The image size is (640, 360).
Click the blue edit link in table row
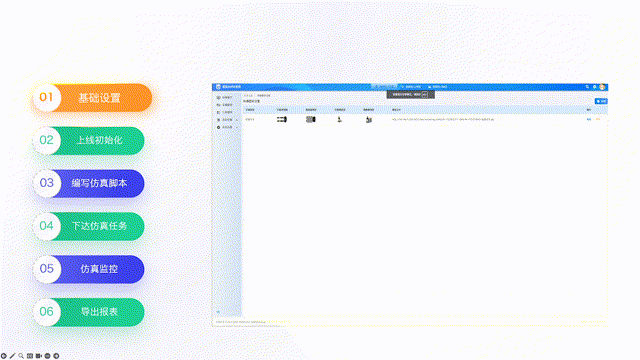coord(589,120)
